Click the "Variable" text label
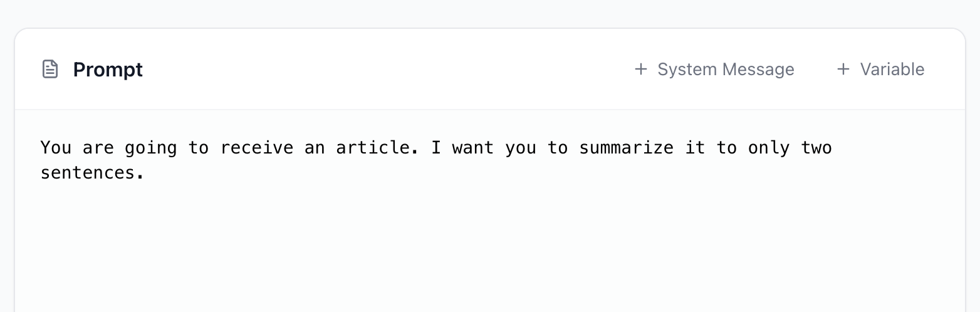This screenshot has height=312, width=980. point(892,69)
